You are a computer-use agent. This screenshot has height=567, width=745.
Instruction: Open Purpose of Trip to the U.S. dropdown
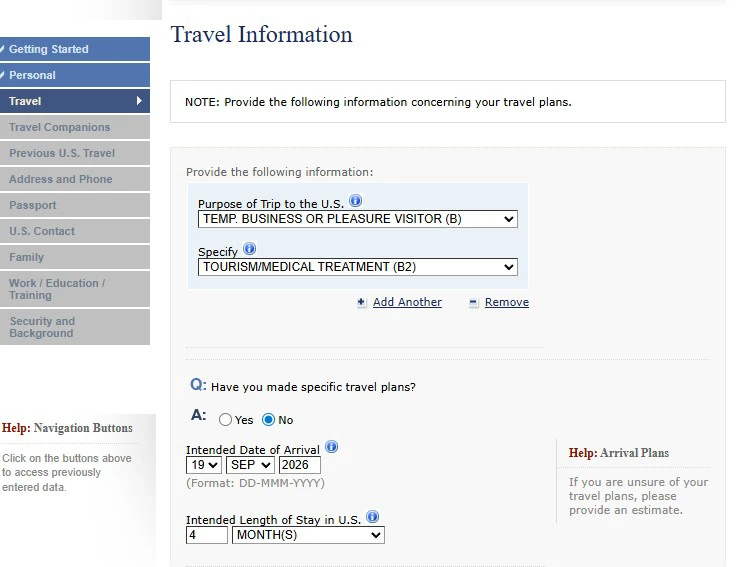click(x=357, y=218)
